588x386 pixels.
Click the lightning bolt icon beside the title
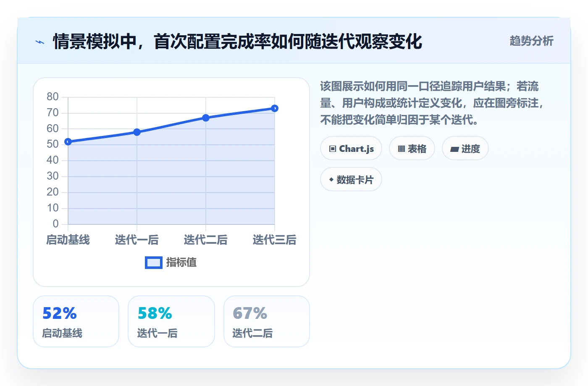tap(40, 42)
